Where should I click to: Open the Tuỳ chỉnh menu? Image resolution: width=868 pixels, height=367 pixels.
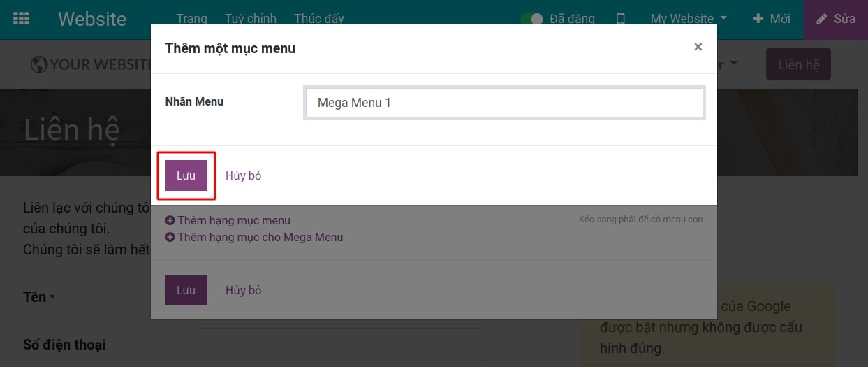[251, 19]
